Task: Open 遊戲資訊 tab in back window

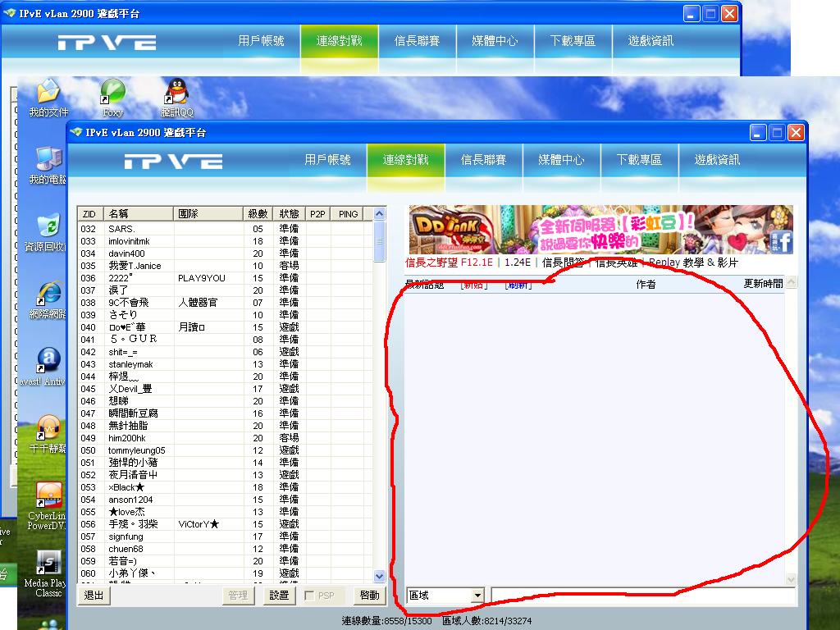Action: pos(651,41)
